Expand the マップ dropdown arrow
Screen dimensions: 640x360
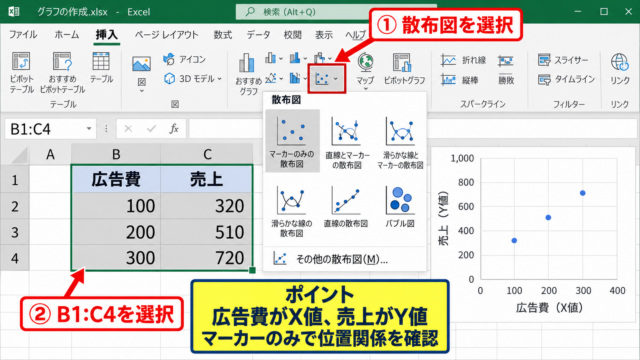point(365,89)
